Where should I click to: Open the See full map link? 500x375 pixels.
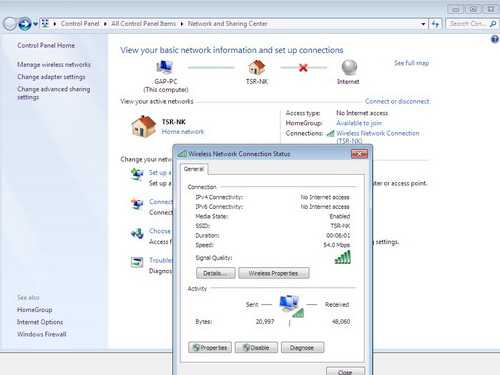(x=411, y=63)
